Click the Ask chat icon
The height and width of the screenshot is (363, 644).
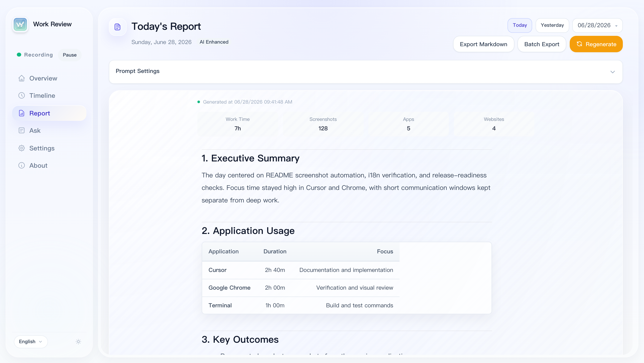coord(22,130)
